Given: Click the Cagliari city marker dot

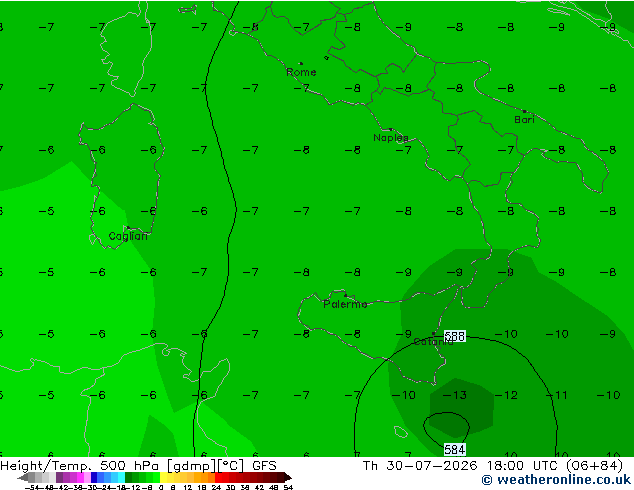Looking at the screenshot, I should click(128, 228).
